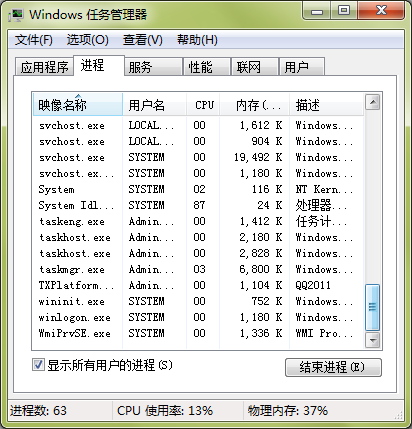Select the wininit.exe process
This screenshot has width=412, height=429.
click(x=198, y=301)
